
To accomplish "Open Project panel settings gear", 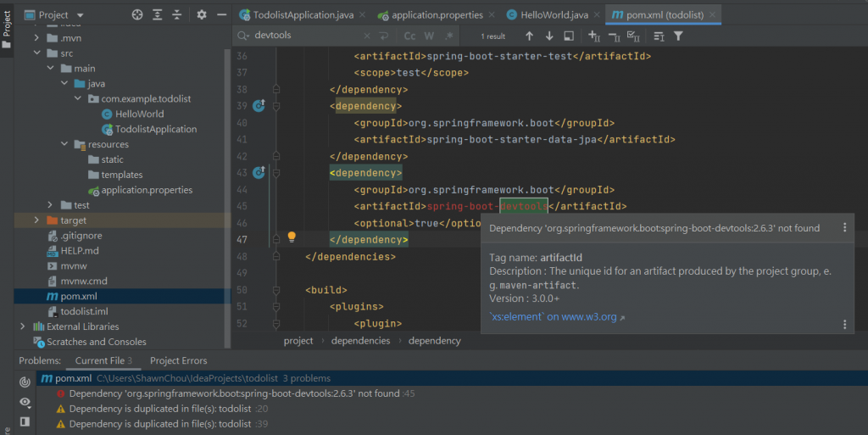I will 202,15.
